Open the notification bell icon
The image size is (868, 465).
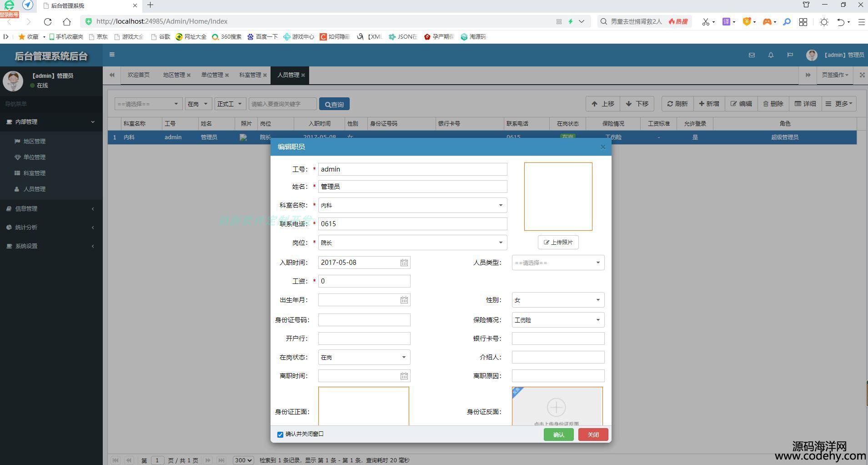coord(771,55)
